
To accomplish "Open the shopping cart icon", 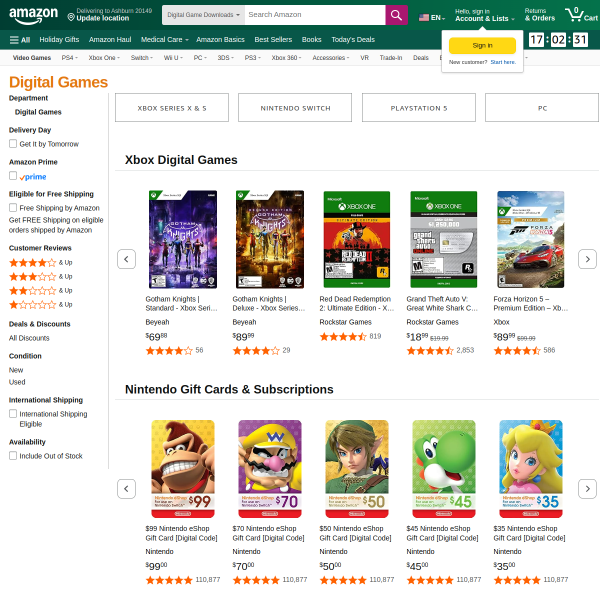I will click(581, 15).
